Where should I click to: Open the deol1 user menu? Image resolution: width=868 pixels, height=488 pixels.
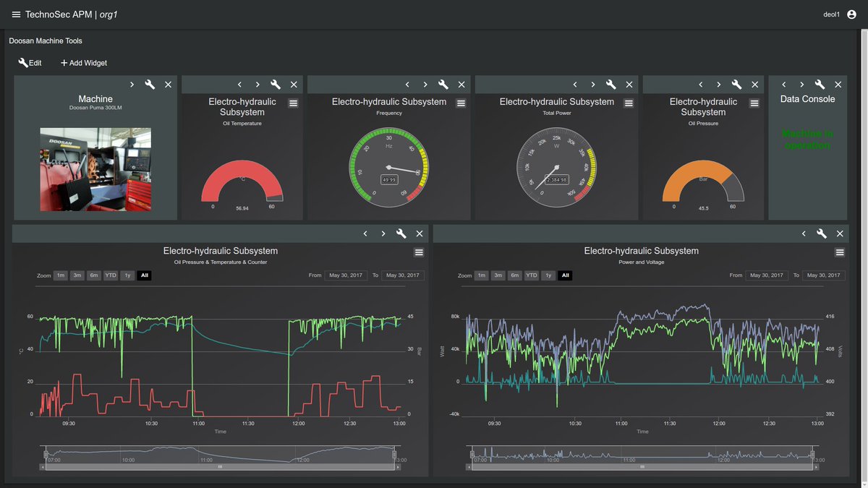pos(831,13)
